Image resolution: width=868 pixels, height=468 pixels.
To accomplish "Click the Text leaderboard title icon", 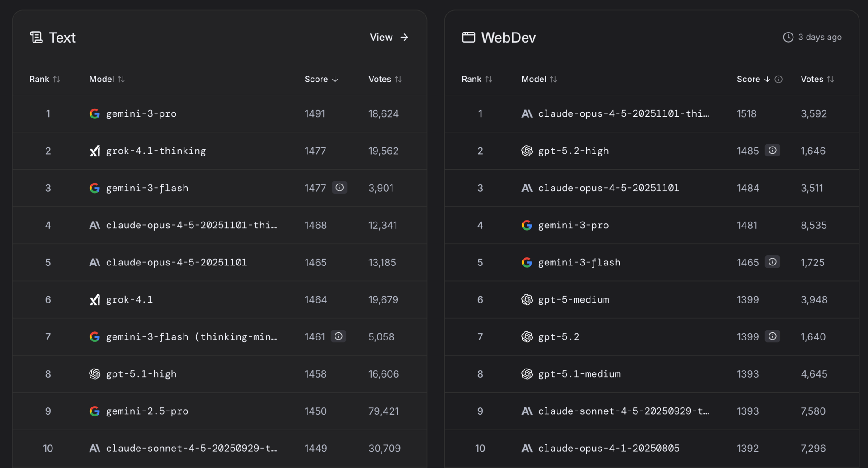I will tap(36, 38).
